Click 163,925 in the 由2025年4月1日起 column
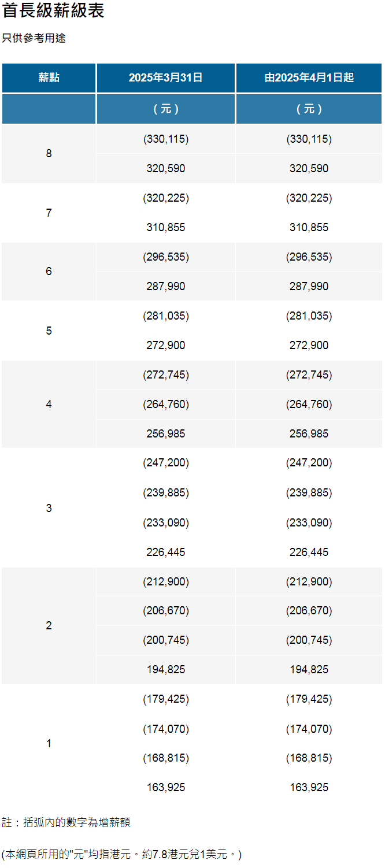This screenshot has width=385, height=868. (x=309, y=788)
